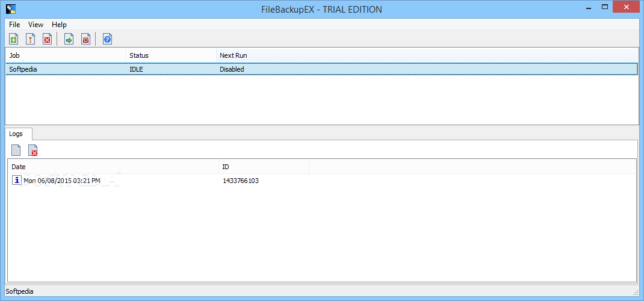Image resolution: width=644 pixels, height=301 pixels.
Task: Create a new backup job with the green plus icon
Action: [x=13, y=39]
